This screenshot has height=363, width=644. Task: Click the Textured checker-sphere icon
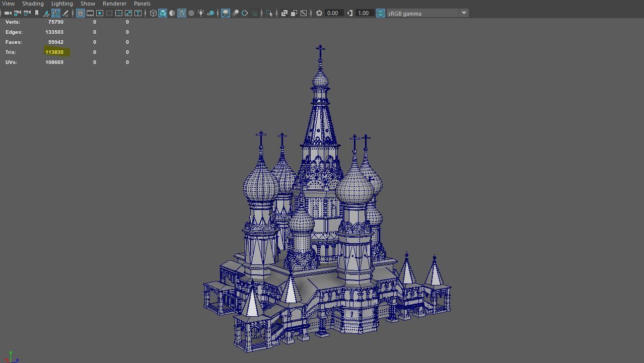coord(191,13)
